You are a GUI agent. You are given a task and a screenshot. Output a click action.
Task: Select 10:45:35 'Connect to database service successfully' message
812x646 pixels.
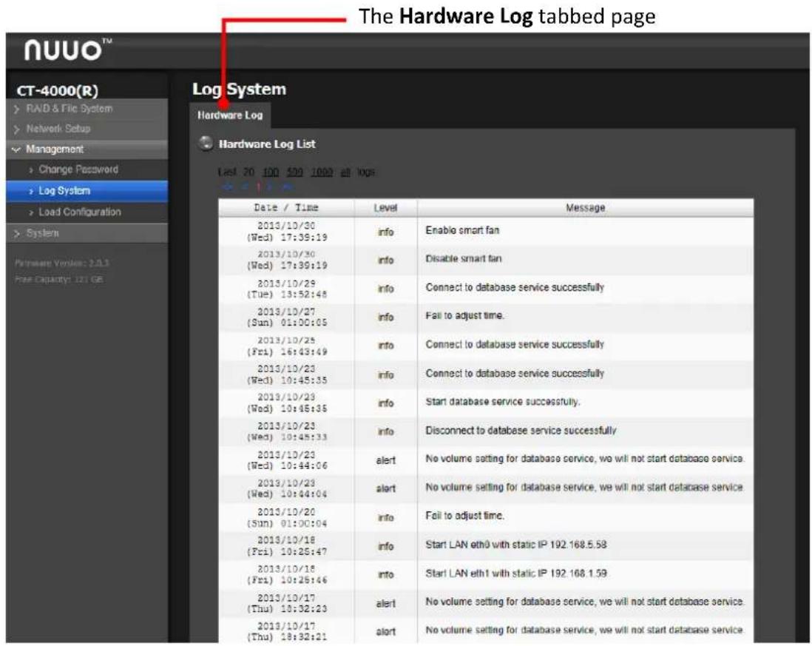pyautogui.click(x=515, y=374)
